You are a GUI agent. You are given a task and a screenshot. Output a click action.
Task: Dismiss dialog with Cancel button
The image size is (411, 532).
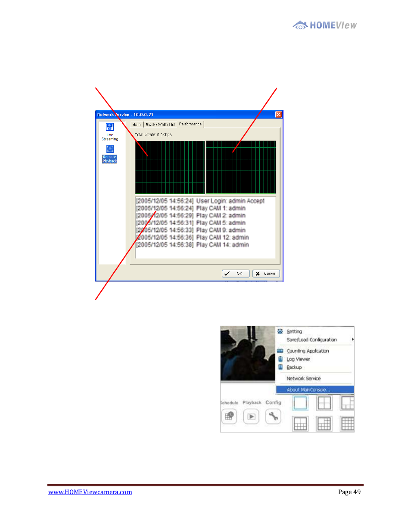266,274
